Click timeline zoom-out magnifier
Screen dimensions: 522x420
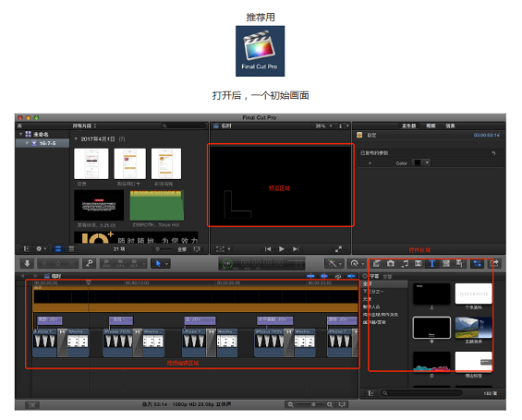tap(291, 404)
